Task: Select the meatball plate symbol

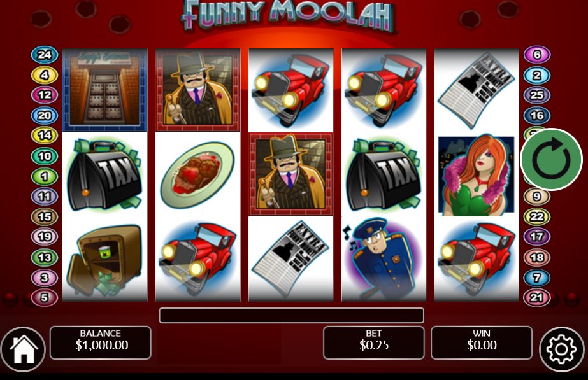Action: pos(198,174)
